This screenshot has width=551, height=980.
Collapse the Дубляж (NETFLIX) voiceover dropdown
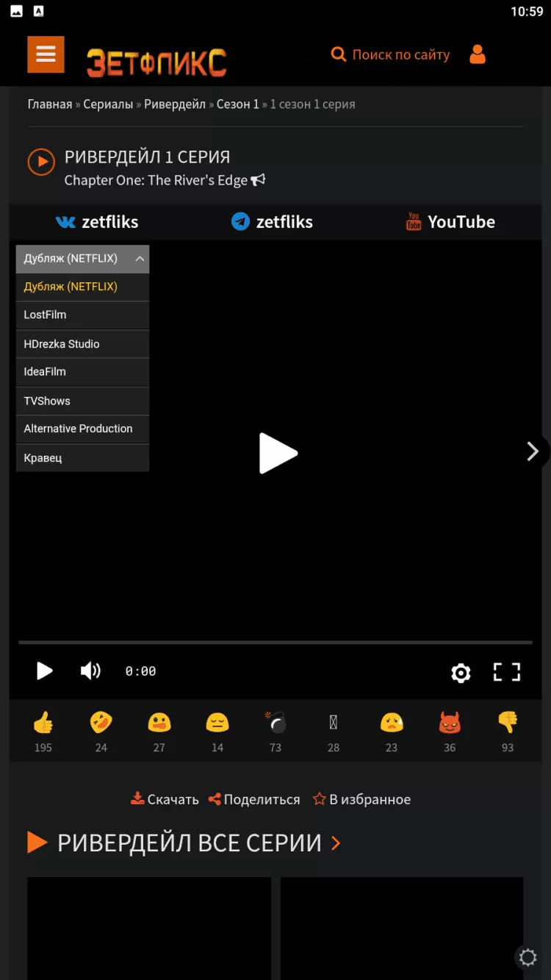pyautogui.click(x=82, y=259)
